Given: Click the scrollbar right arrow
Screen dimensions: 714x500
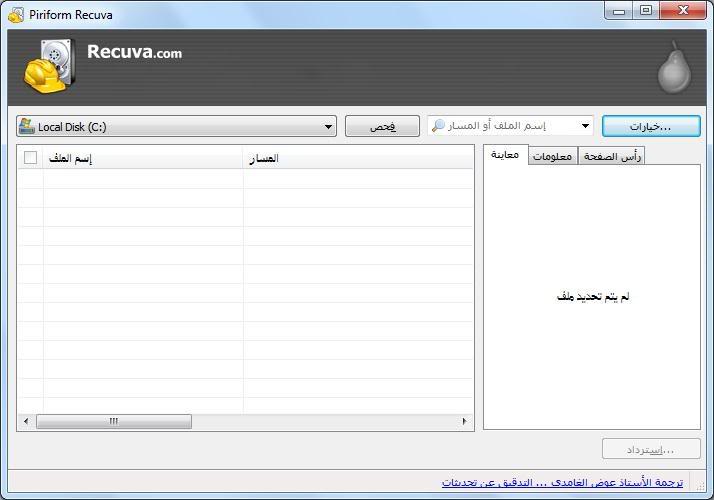Looking at the screenshot, I should 464,421.
